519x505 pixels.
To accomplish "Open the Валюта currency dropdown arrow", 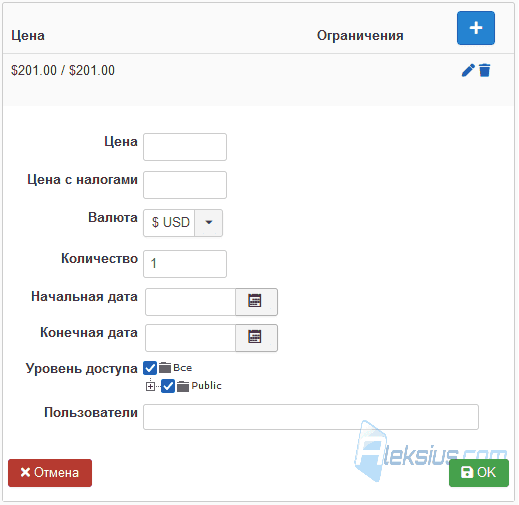I will coord(209,223).
